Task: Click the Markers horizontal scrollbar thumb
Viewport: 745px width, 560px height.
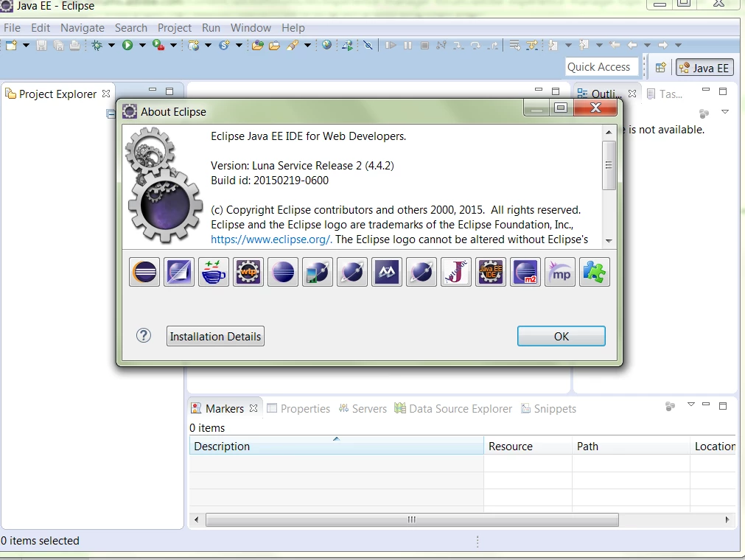Action: (x=412, y=519)
